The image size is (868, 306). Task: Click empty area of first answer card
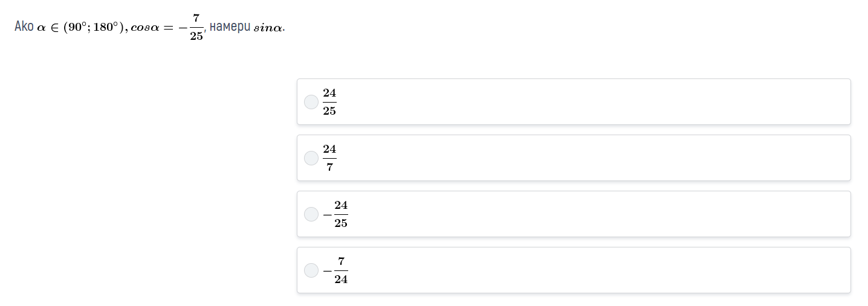[592, 102]
